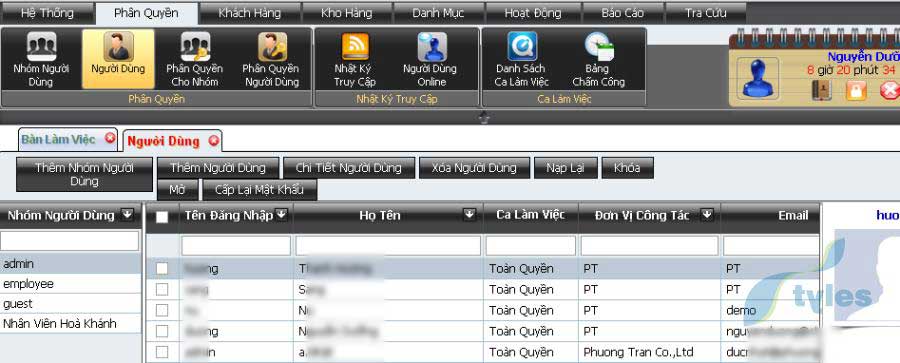Image resolution: width=900 pixels, height=363 pixels.
Task: Select the guest user group
Action: 70,304
